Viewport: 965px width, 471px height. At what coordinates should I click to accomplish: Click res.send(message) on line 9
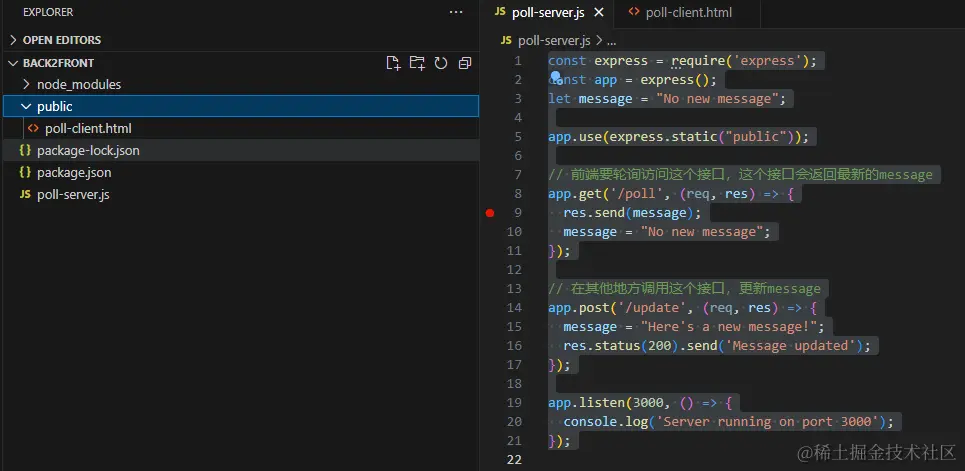tap(628, 213)
